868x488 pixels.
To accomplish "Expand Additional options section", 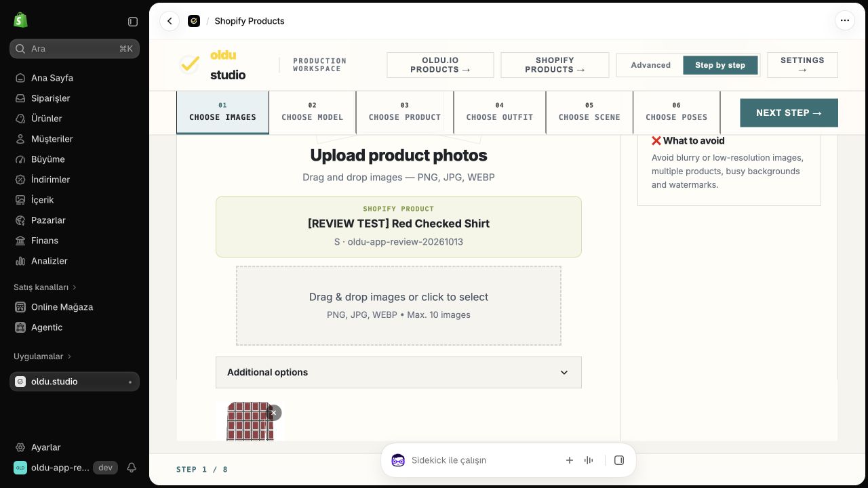I will point(399,372).
